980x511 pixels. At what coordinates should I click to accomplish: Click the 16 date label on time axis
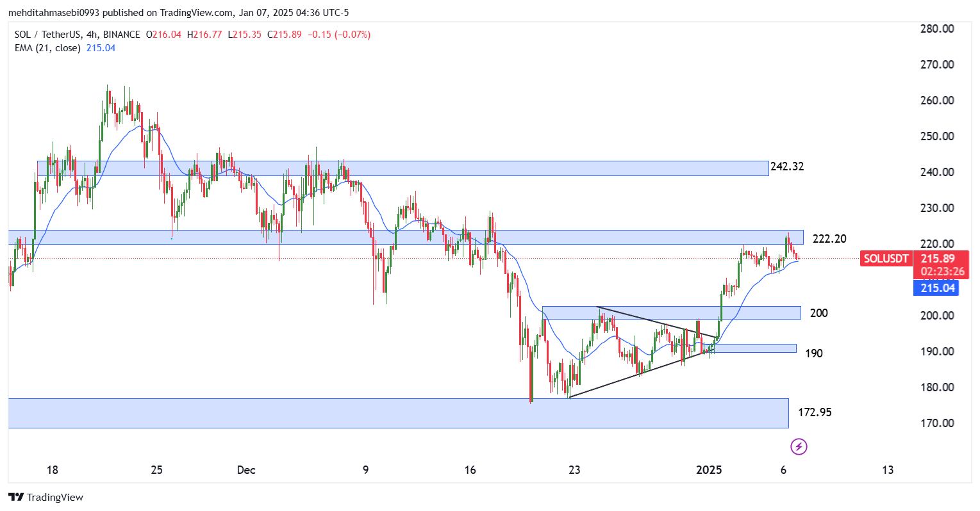470,470
